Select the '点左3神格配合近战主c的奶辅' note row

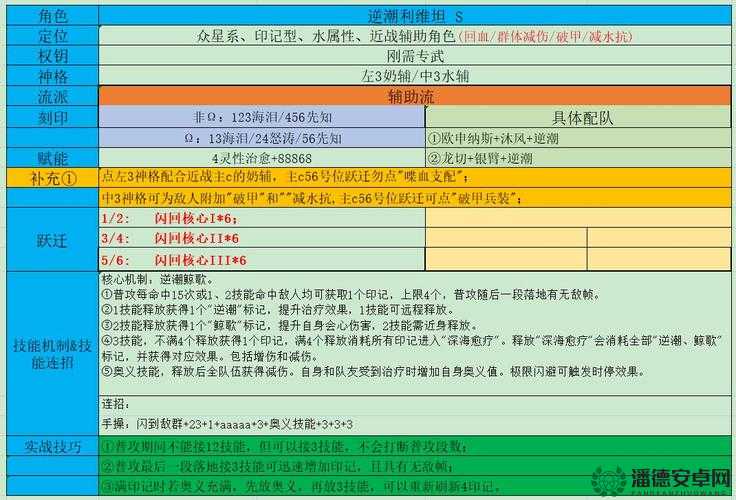point(415,177)
